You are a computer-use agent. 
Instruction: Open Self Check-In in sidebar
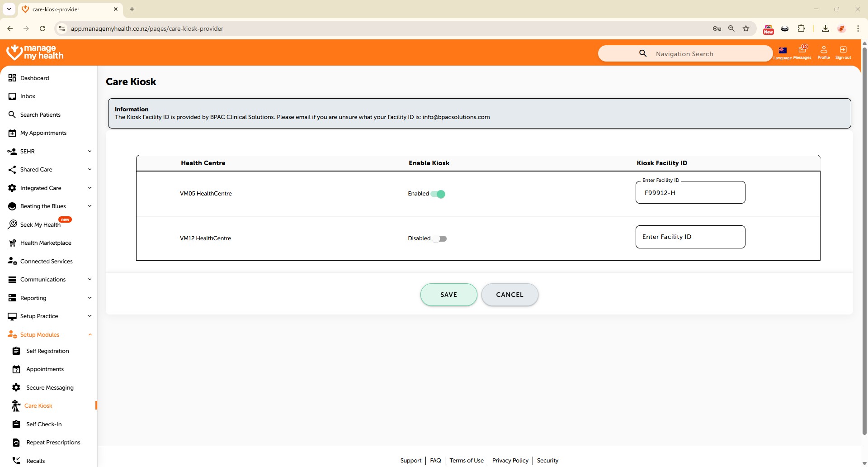pos(44,424)
